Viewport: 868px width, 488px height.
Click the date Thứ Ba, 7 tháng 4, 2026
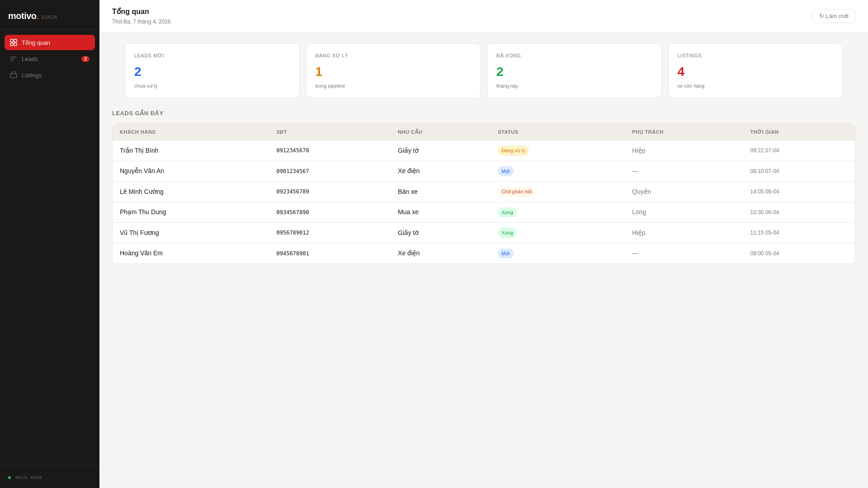(142, 22)
